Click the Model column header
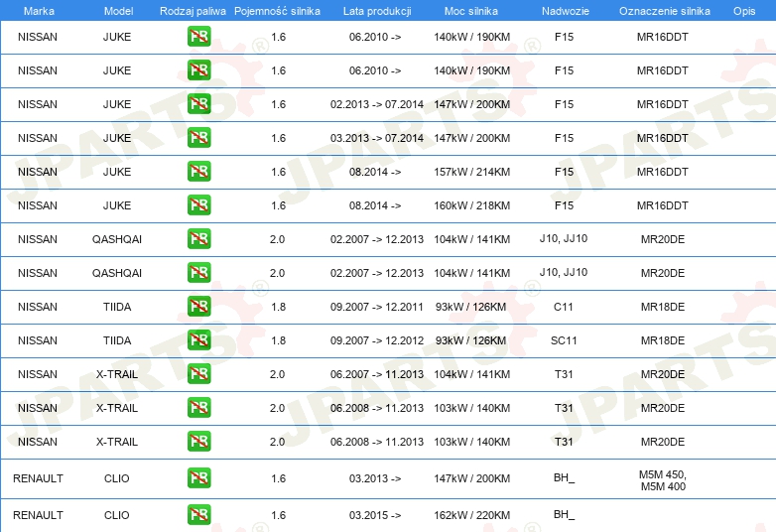This screenshot has width=776, height=532. pos(118,11)
